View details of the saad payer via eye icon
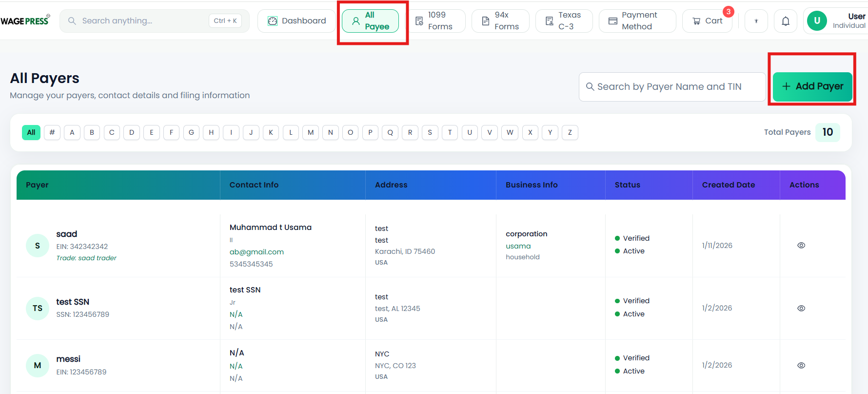 [x=801, y=246]
